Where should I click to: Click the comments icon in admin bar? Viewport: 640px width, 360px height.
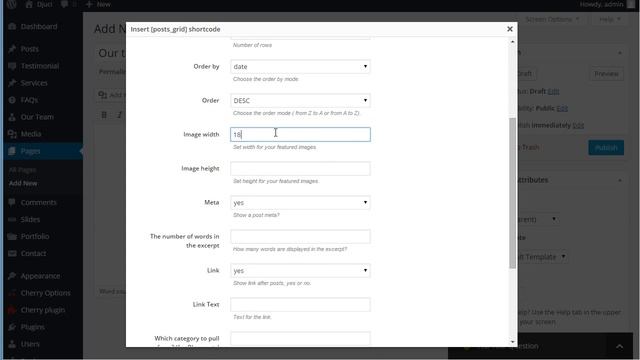[64, 4]
